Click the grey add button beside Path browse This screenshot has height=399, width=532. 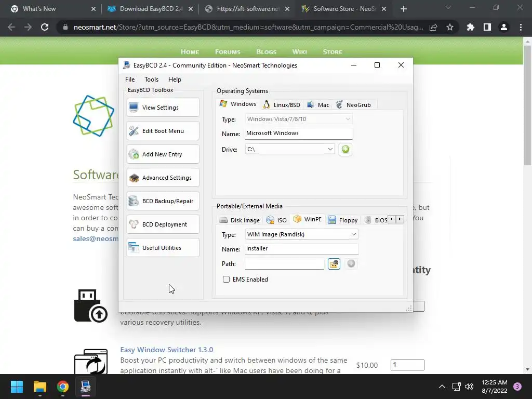(351, 263)
